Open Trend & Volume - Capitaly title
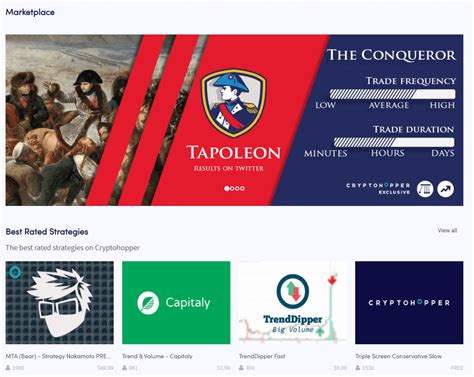The width and height of the screenshot is (474, 377). click(157, 356)
